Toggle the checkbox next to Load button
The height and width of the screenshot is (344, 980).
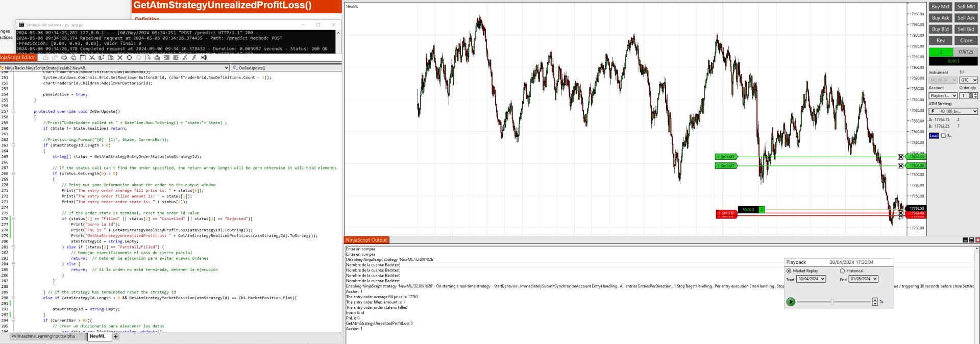[943, 136]
